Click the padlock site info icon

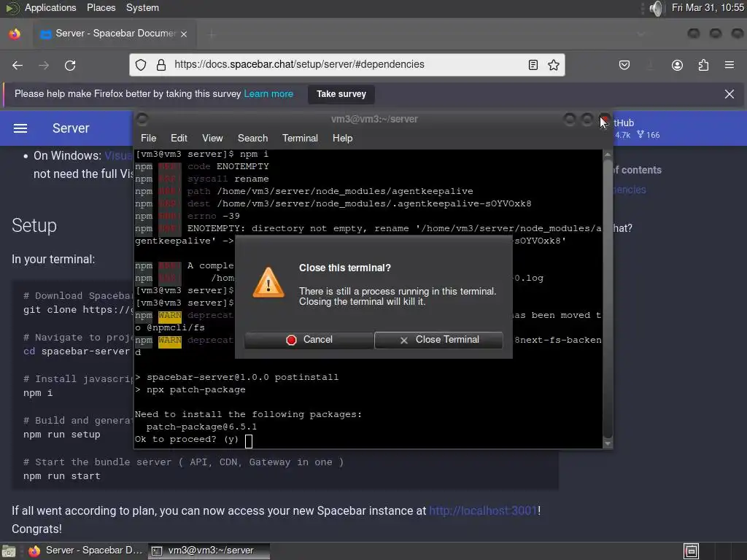(x=161, y=65)
